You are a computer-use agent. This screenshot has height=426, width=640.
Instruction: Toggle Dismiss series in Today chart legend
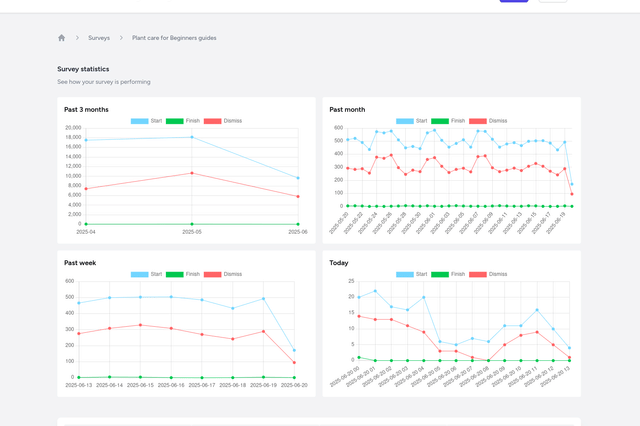pos(488,274)
